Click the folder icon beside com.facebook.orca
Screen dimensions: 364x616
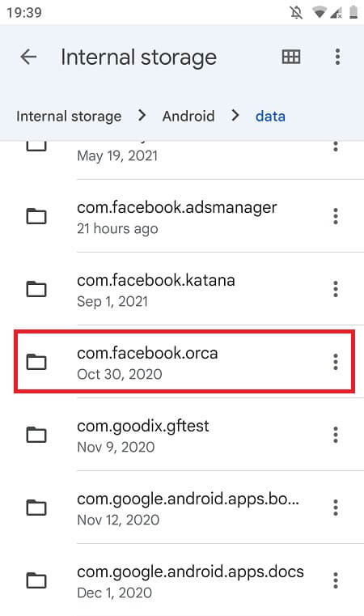point(36,362)
